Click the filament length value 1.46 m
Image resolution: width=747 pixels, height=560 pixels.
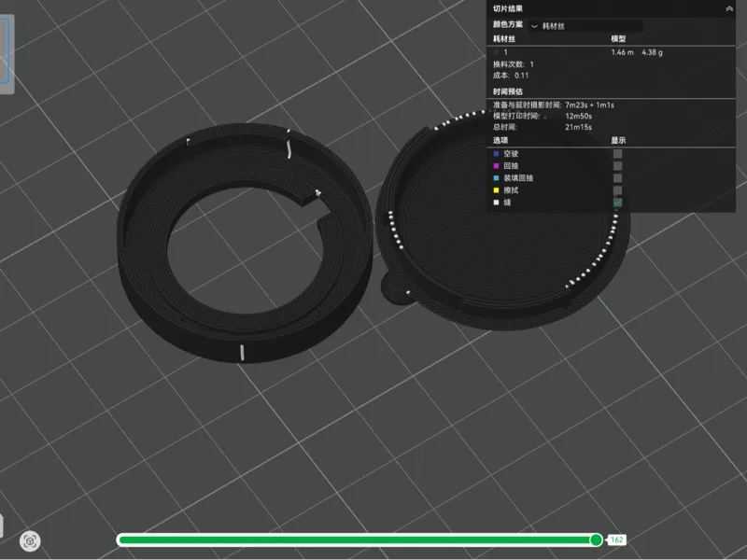click(622, 52)
